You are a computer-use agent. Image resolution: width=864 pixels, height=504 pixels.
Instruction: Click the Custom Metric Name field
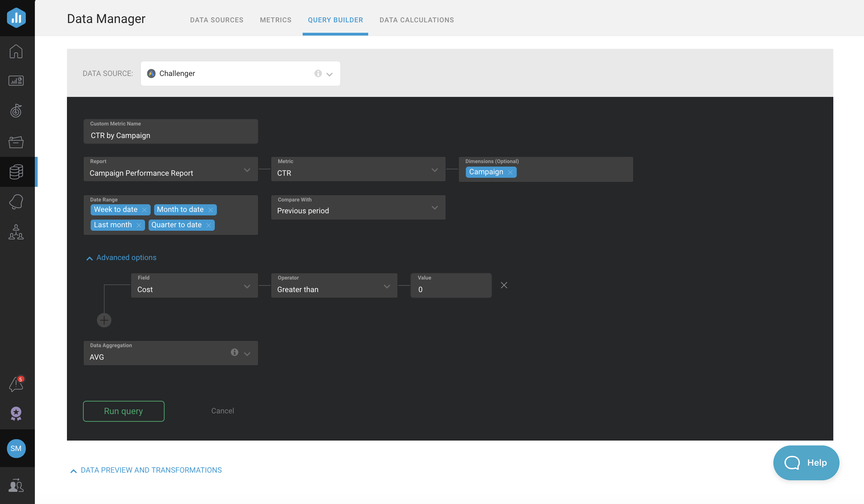tap(170, 131)
